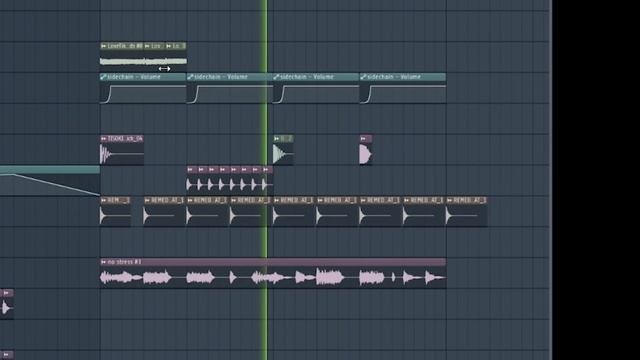Image resolution: width=640 pixels, height=360 pixels.
Task: Open menu icon of third sidechain Volume clip
Action: tap(276, 77)
